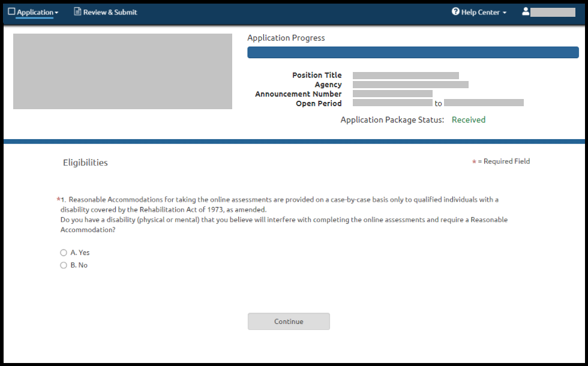Click the Eligibilities section heading
This screenshot has width=588, height=366.
pyautogui.click(x=85, y=163)
